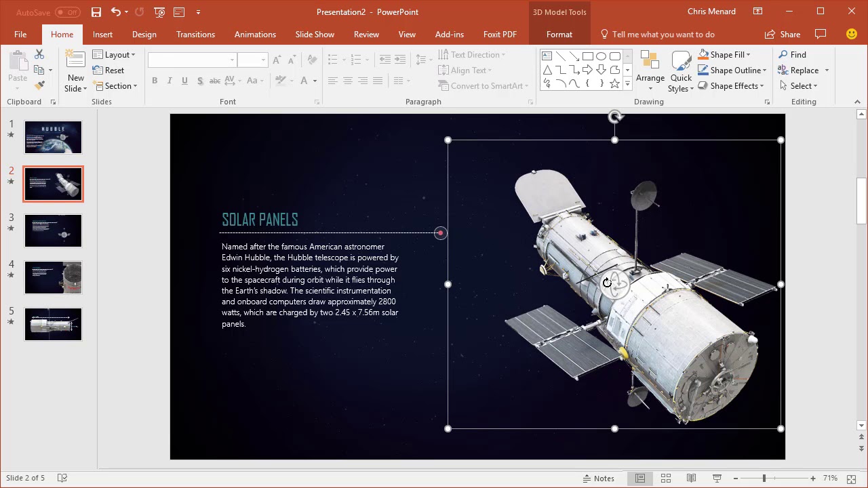Click the Normal view icon
This screenshot has height=488, width=868.
(x=639, y=478)
